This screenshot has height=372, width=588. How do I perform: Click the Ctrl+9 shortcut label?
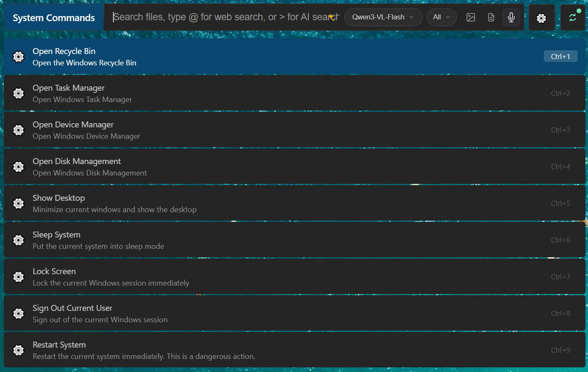tap(561, 350)
